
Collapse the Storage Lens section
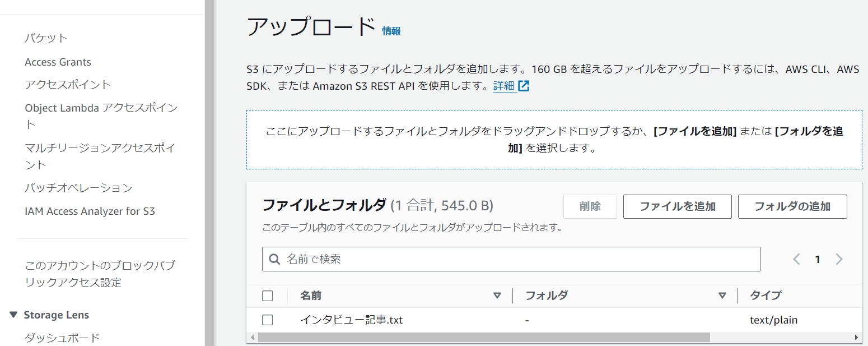click(13, 315)
